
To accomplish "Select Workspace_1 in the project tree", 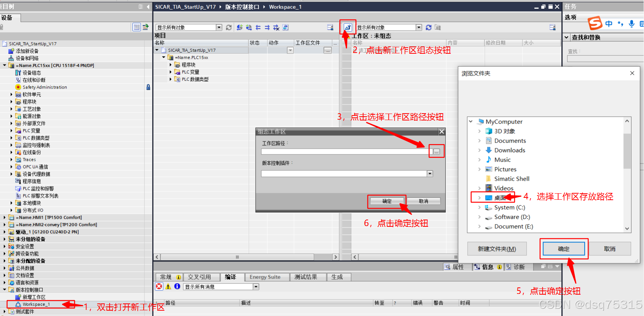I will coord(36,304).
